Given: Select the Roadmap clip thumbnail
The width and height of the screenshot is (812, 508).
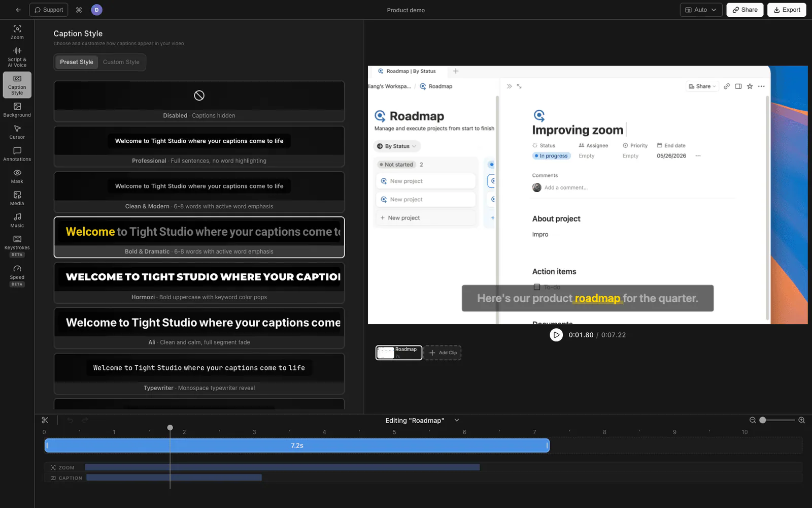Looking at the screenshot, I should click(399, 353).
